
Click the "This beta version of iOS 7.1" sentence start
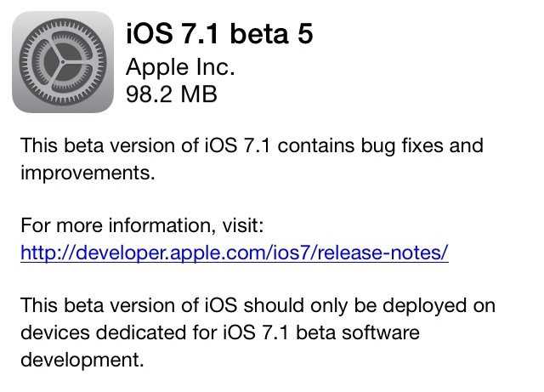[145, 145]
